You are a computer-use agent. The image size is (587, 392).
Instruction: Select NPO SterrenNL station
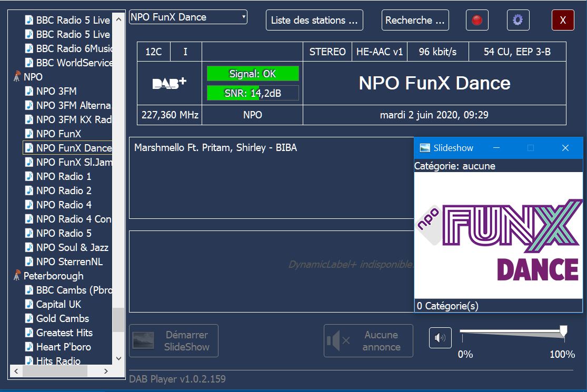(69, 262)
